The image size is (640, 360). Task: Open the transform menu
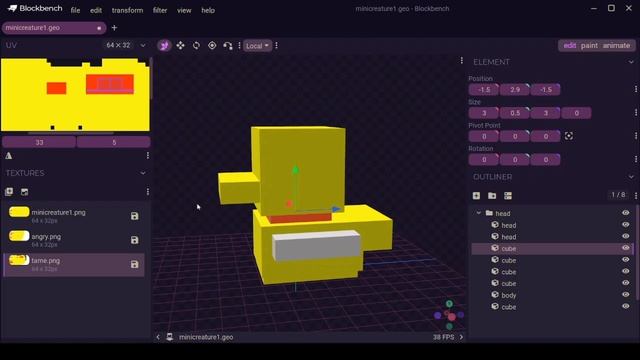click(x=127, y=10)
